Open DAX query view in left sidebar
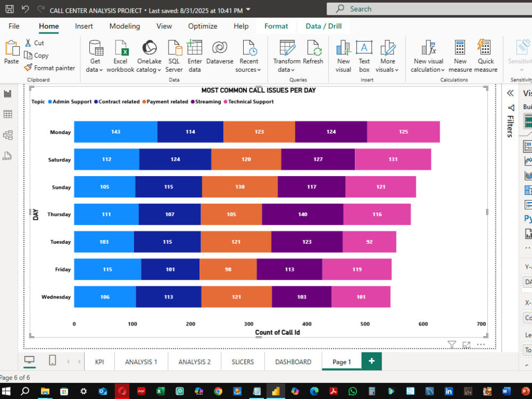The width and height of the screenshot is (532, 399). pos(8,156)
